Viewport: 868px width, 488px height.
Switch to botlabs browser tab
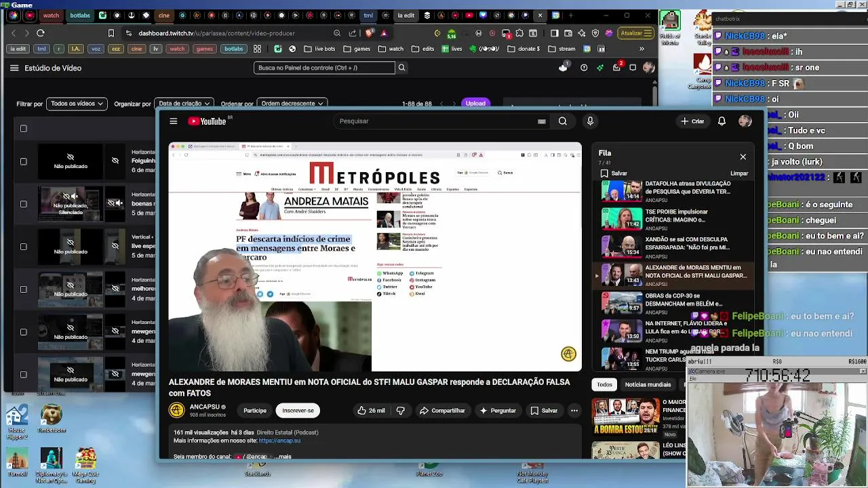click(x=79, y=15)
